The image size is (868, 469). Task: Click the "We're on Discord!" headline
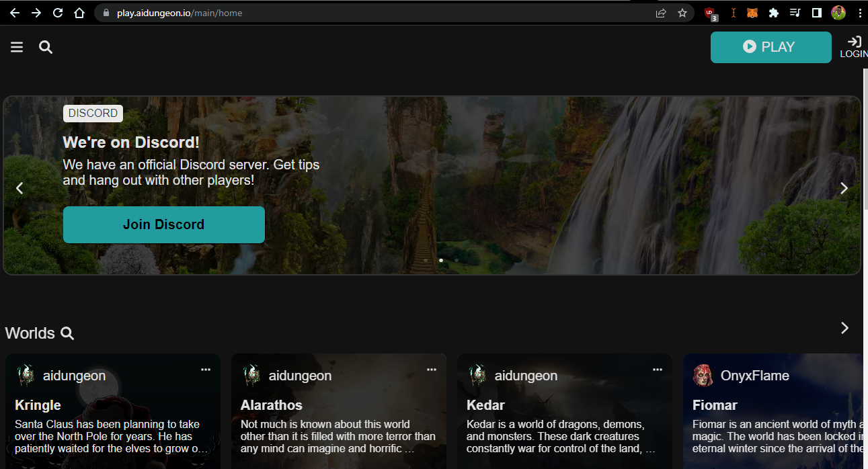coord(131,142)
